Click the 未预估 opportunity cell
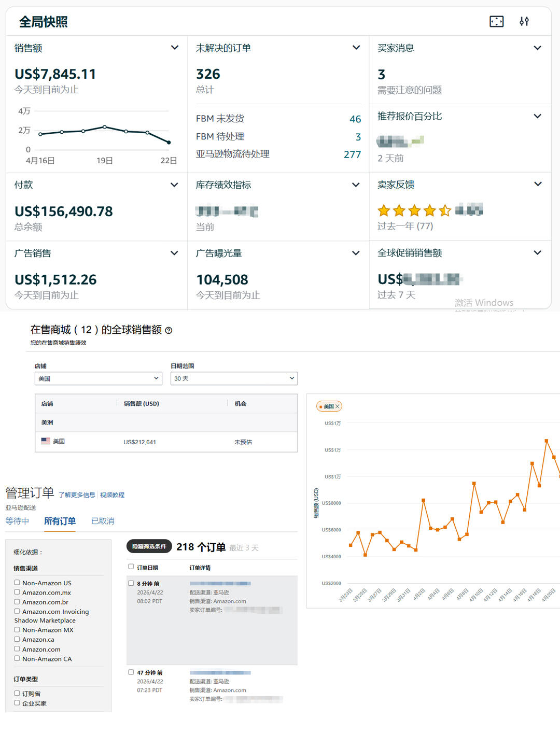 (243, 442)
